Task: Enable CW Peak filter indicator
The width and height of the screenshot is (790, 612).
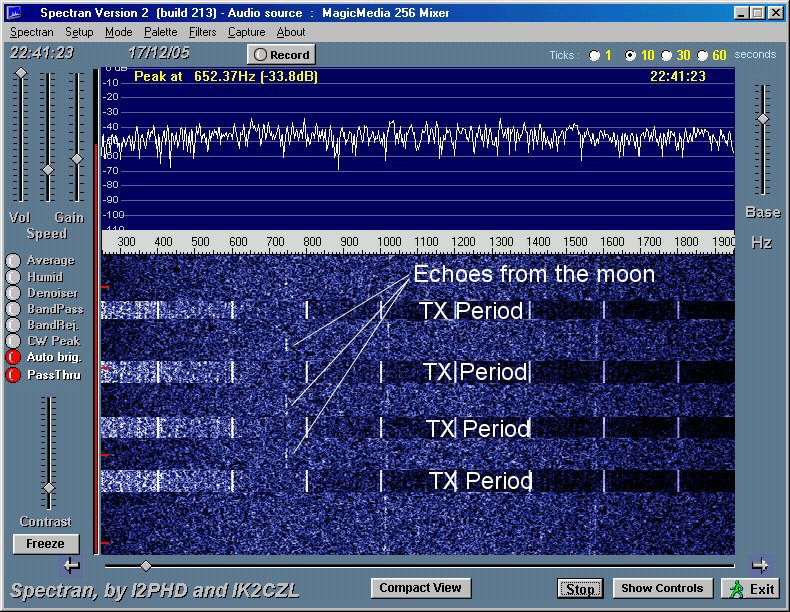Action: (x=13, y=341)
